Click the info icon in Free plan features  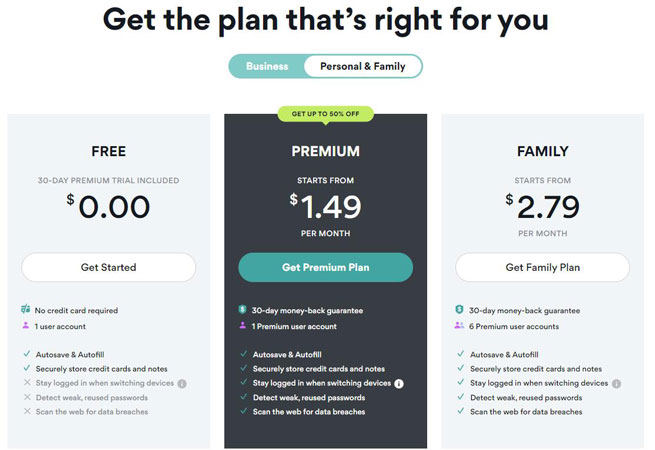pos(182,383)
